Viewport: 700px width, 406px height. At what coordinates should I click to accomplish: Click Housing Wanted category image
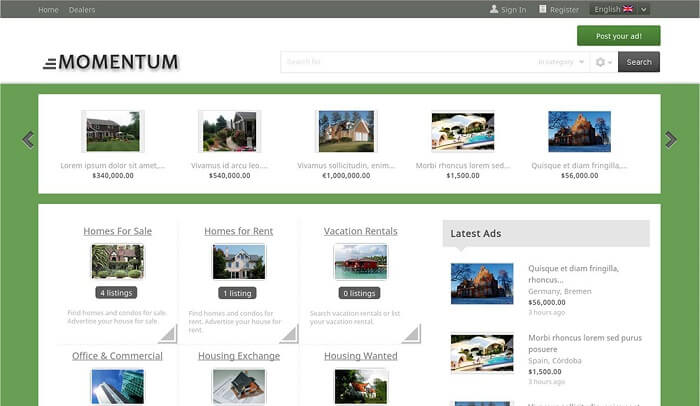[x=361, y=386]
